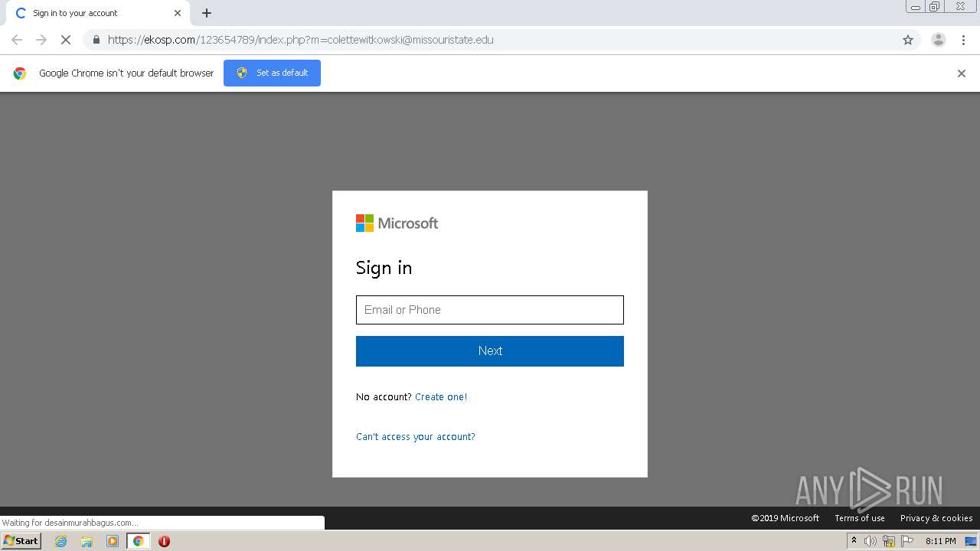
Task: Click 'Waiting for desainmurahbagus.com...' status text
Action: point(70,523)
